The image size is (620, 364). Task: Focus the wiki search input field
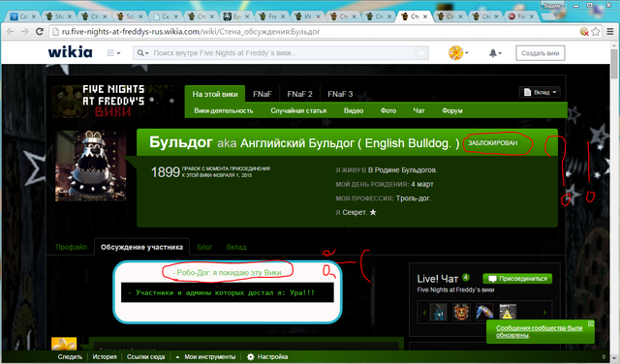pyautogui.click(x=283, y=53)
